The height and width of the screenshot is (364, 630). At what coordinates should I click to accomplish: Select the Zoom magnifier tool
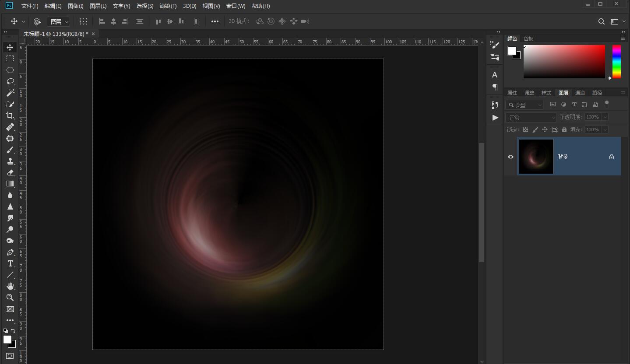[10, 297]
